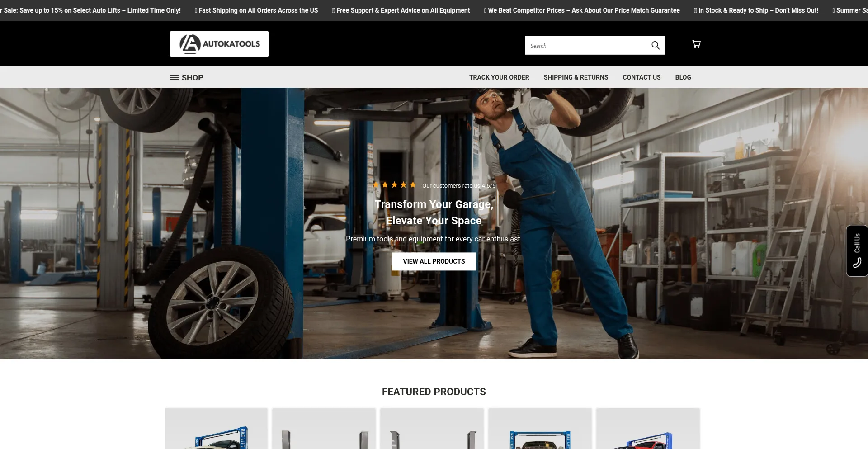Click Free Support & Expert Advice announcement

401,10
